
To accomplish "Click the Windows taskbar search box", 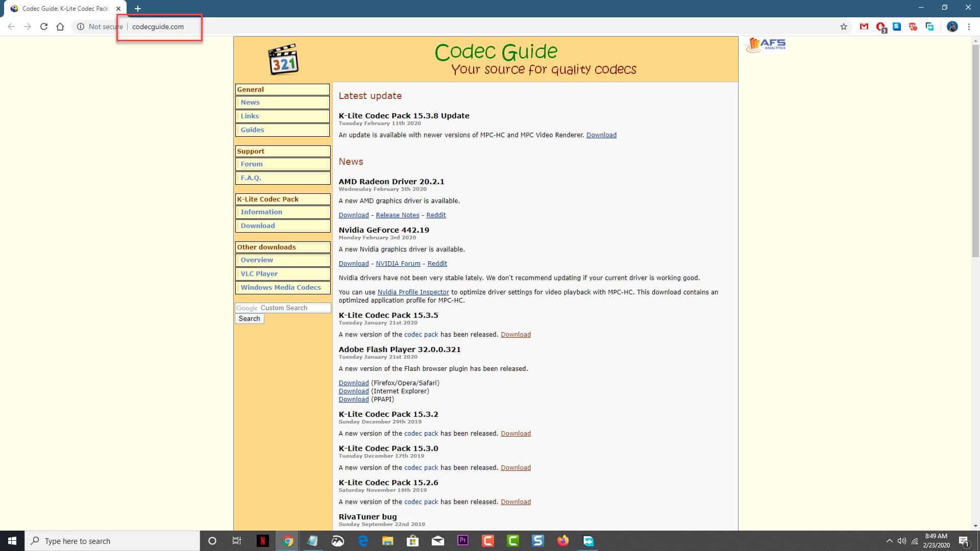I will (112, 541).
